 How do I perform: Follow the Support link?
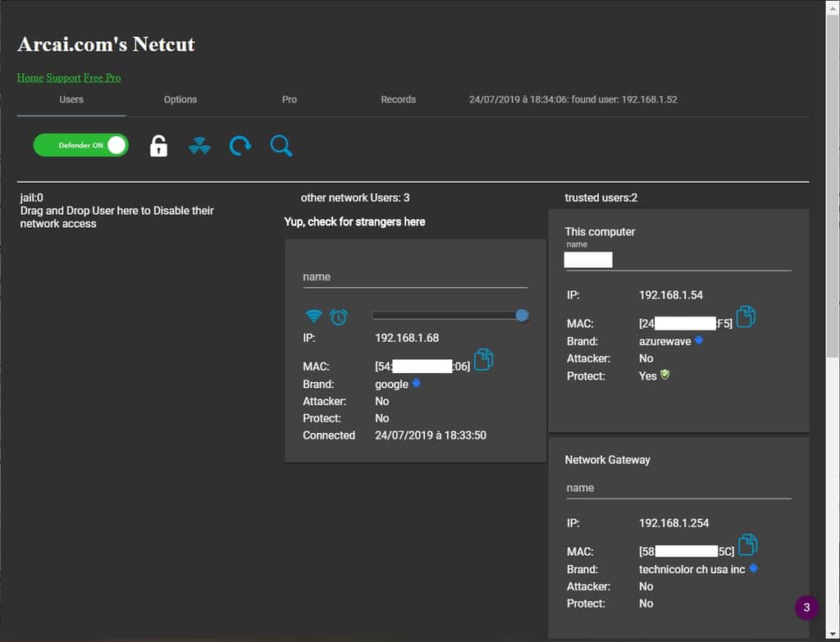[x=63, y=78]
